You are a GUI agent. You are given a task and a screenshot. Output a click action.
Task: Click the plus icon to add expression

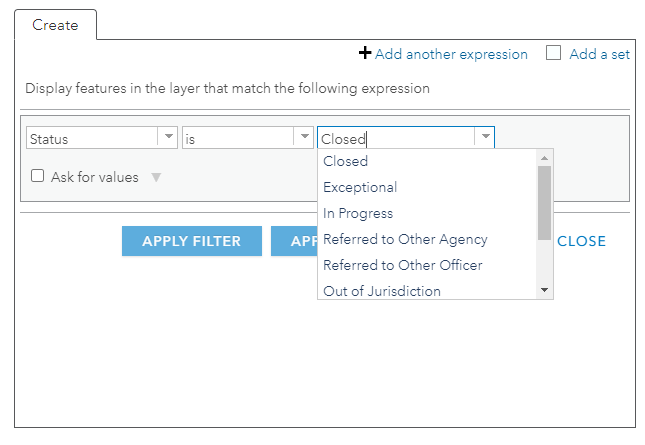pyautogui.click(x=365, y=54)
